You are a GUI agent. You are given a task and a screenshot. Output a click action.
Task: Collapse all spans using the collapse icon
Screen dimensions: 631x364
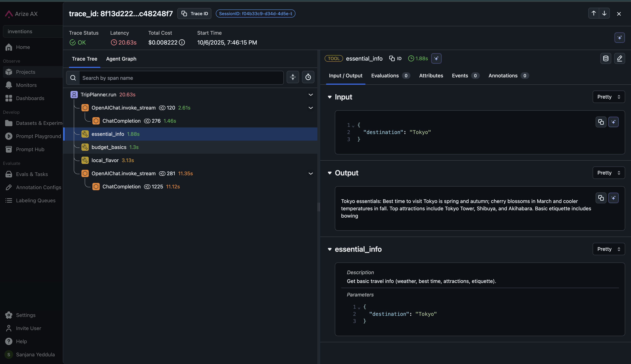(293, 77)
